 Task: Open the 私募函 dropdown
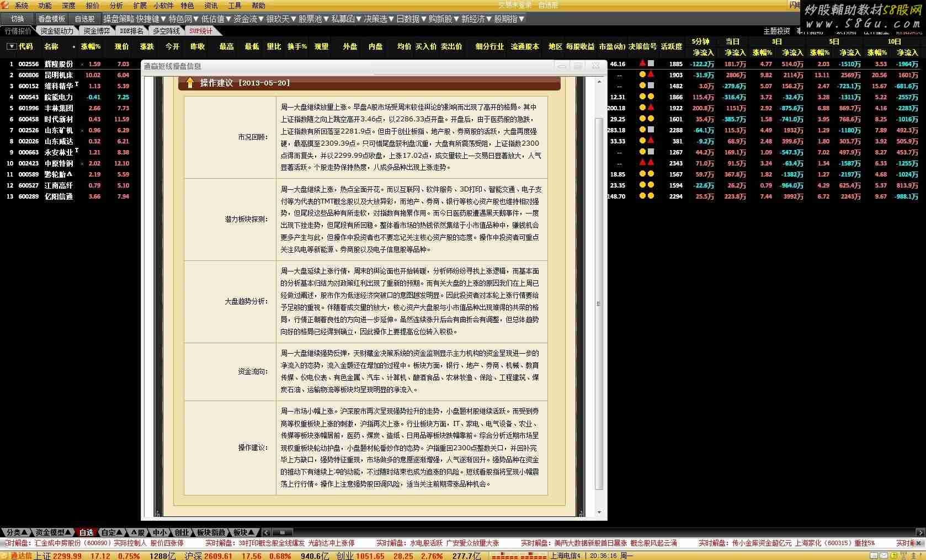[347, 19]
